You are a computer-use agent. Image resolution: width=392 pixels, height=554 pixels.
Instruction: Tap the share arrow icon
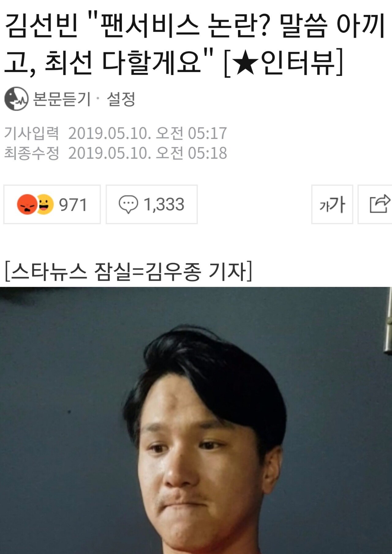pos(379,204)
